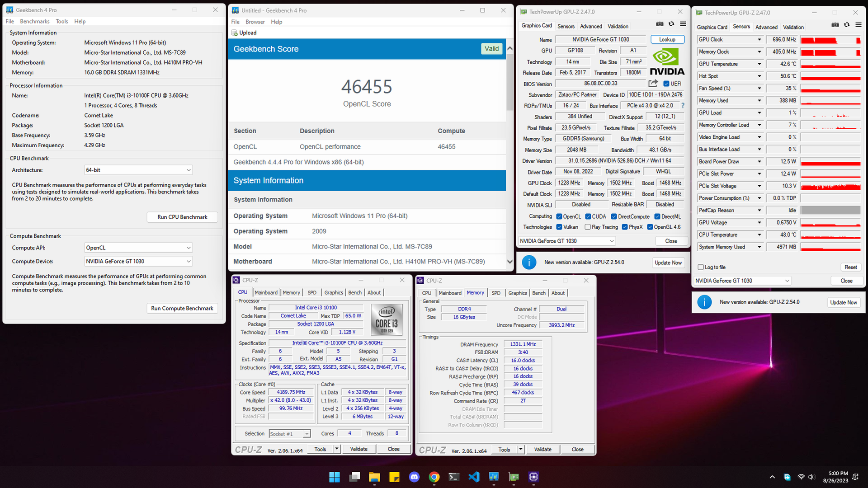
Task: Open the CPU-Z Socket #1 selection dropdown
Action: coord(289,434)
